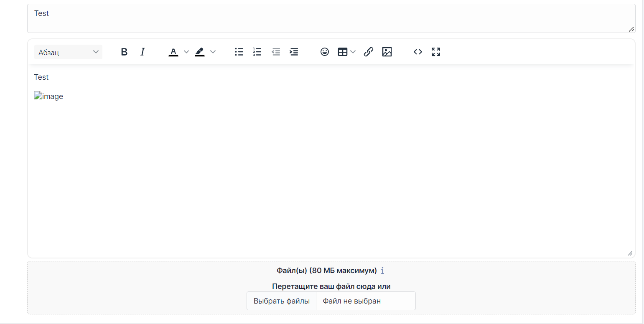This screenshot has height=324, width=644.
Task: Insert a link using the link icon
Action: [x=368, y=52]
